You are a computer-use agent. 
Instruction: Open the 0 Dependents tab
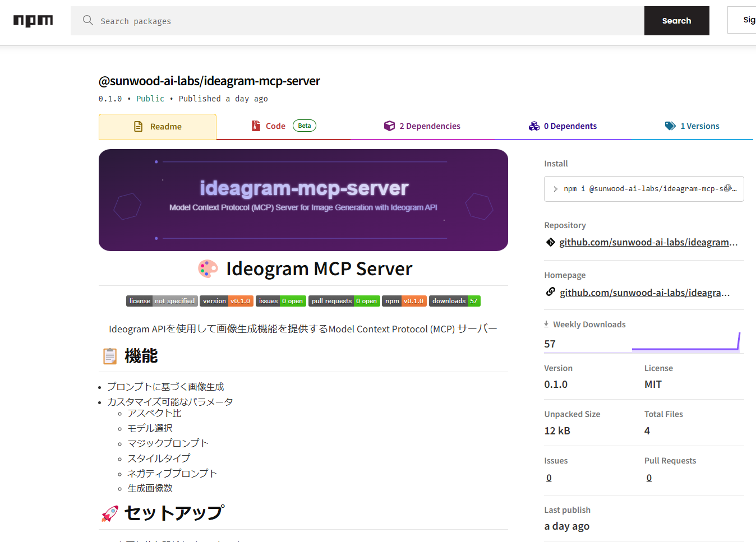(563, 126)
